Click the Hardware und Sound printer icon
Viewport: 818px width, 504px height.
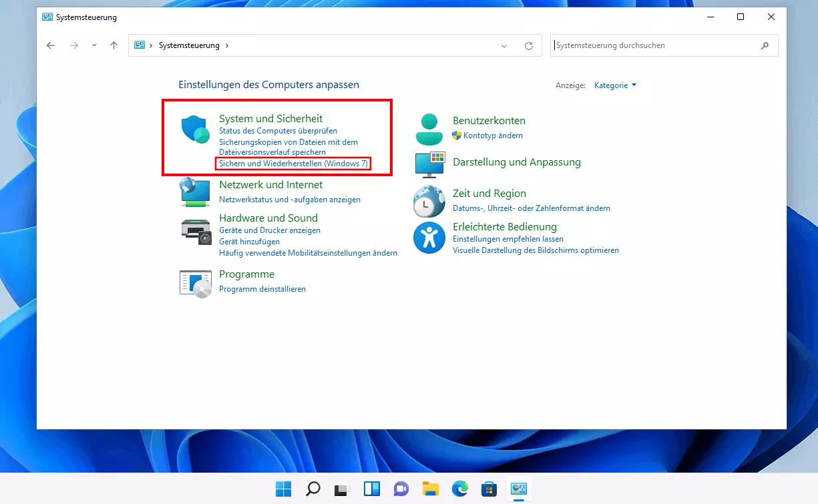[x=196, y=231]
